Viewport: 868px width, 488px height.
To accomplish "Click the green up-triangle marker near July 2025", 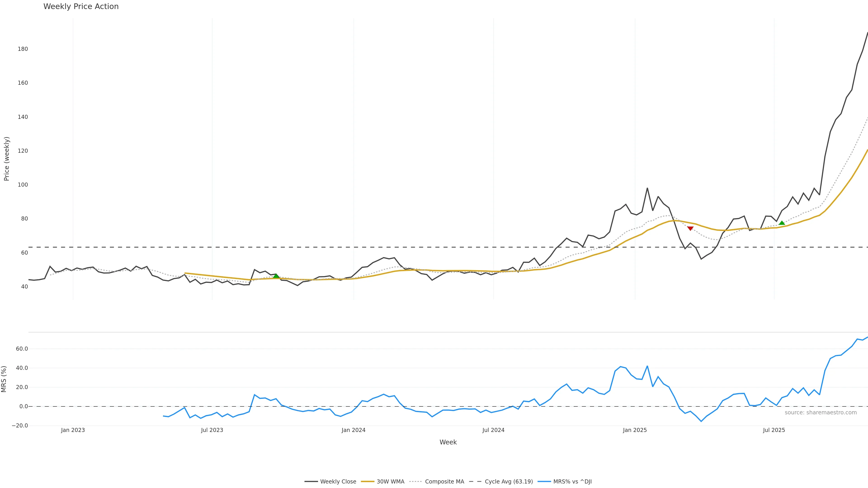I will point(782,223).
